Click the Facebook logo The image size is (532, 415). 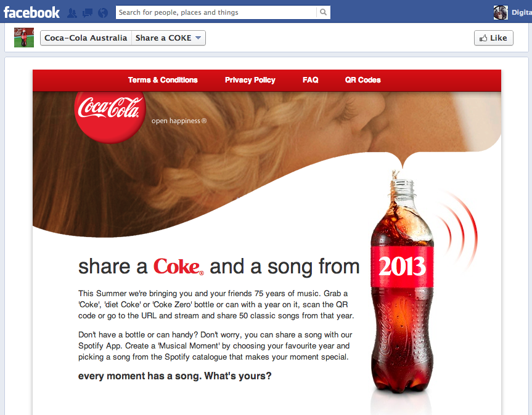point(31,12)
